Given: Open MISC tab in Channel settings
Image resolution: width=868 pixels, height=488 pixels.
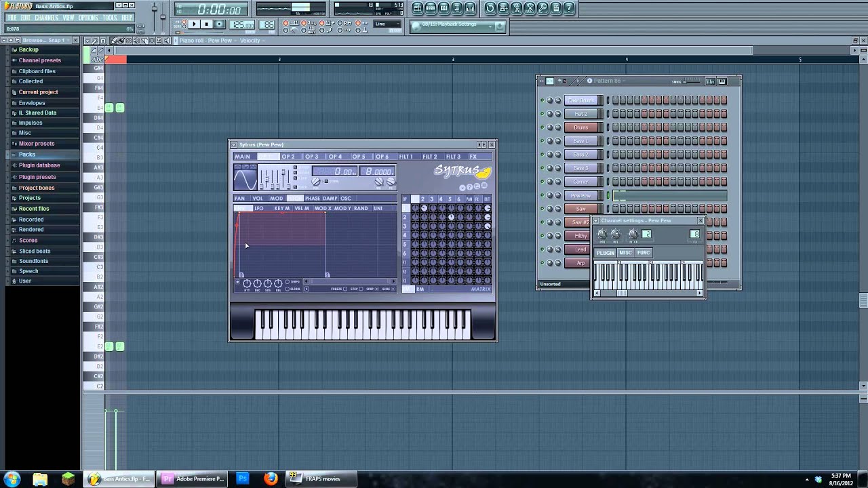Looking at the screenshot, I should click(x=625, y=253).
